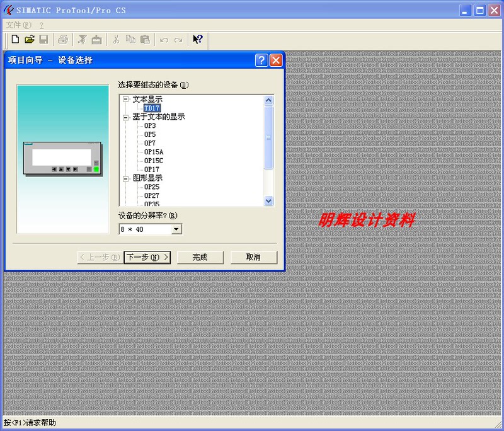Image resolution: width=504 pixels, height=431 pixels.
Task: Click the New project toolbar icon
Action: [14, 40]
